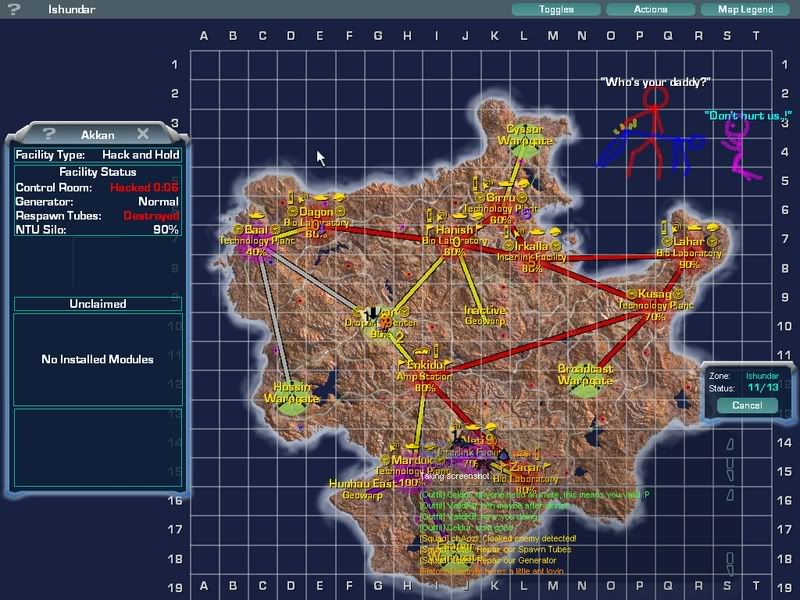This screenshot has width=800, height=600.
Task: Click the Ishundar zone name in status box
Action: coord(762,376)
